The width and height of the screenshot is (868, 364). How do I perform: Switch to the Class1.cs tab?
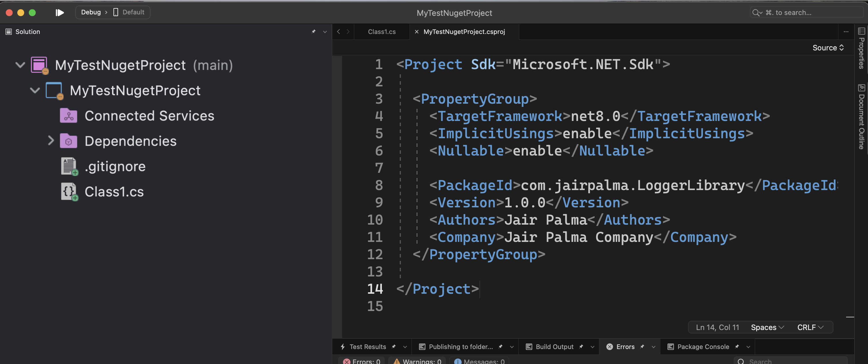[x=381, y=32]
